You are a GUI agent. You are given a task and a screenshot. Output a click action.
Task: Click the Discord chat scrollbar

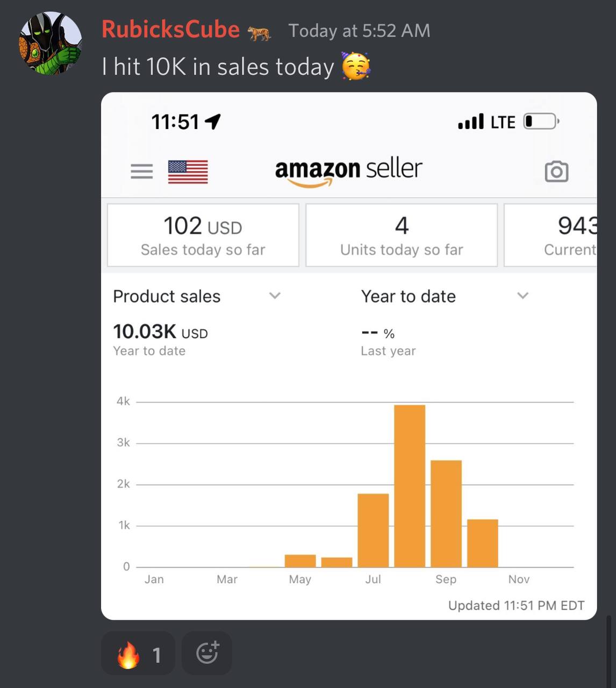pyautogui.click(x=608, y=651)
